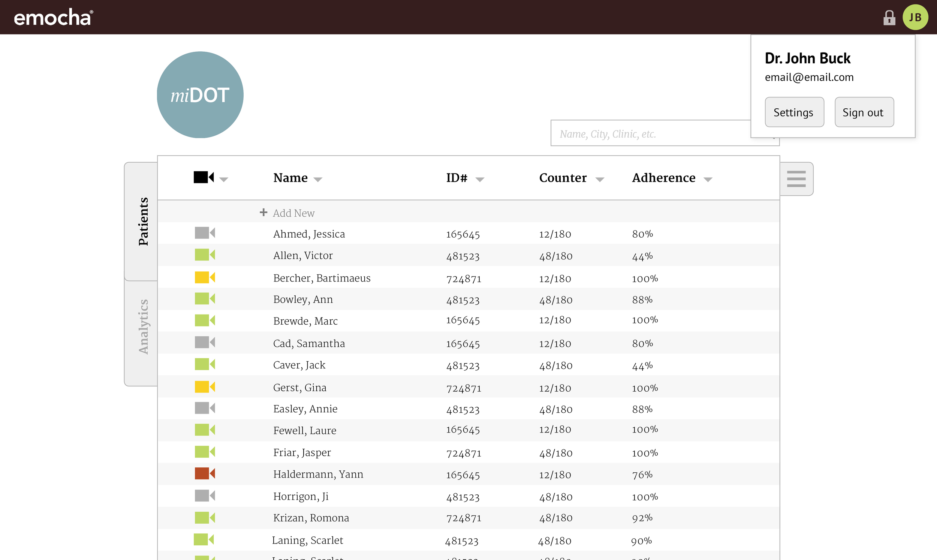
Task: Click video icon for Fewell, Laure
Action: (205, 430)
